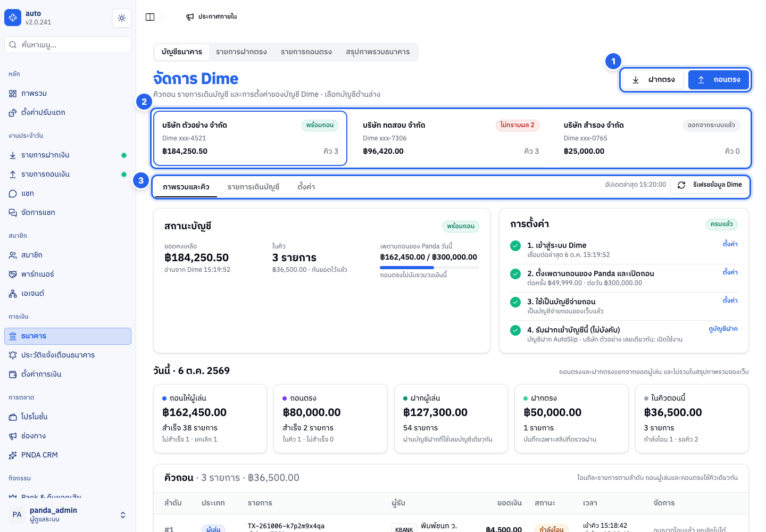Open the สรุปภาพรวมธนาคาร tab

378,52
